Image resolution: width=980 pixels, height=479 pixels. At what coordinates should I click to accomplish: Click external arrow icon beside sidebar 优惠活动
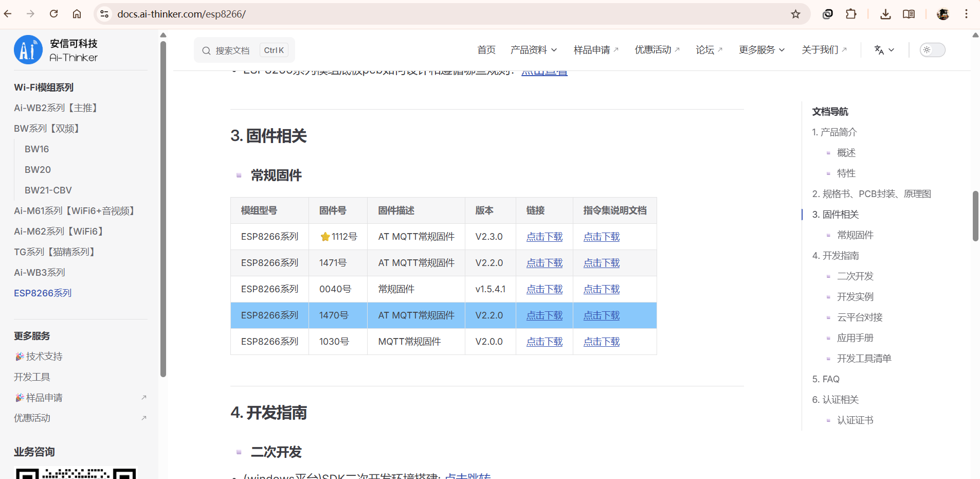(144, 418)
